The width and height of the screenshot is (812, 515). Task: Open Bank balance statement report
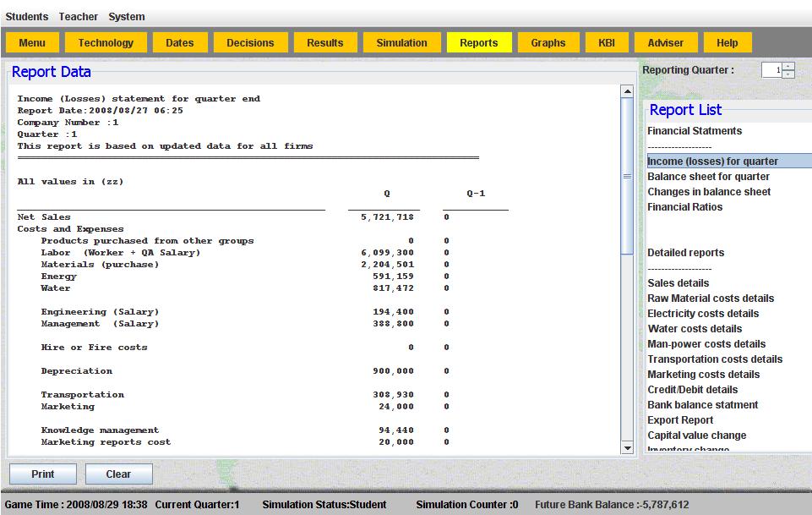[702, 405]
